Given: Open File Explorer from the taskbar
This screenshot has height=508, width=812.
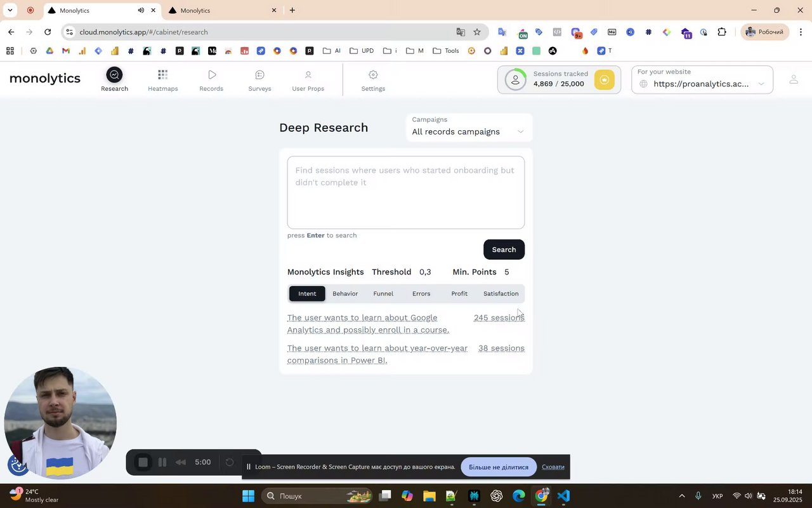Looking at the screenshot, I should click(429, 496).
